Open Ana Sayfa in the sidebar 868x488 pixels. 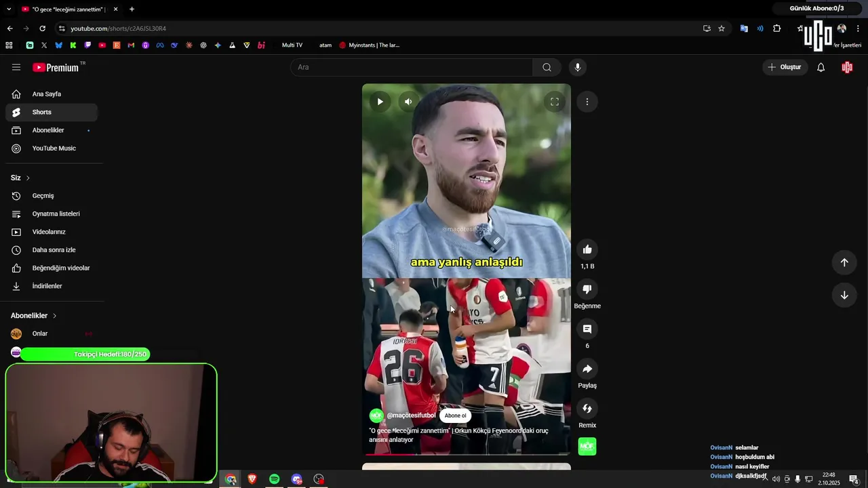[52, 94]
